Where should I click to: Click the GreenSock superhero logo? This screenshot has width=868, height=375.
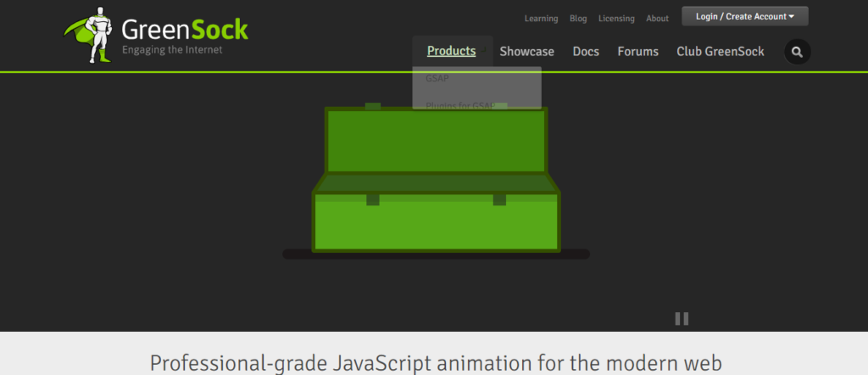88,34
